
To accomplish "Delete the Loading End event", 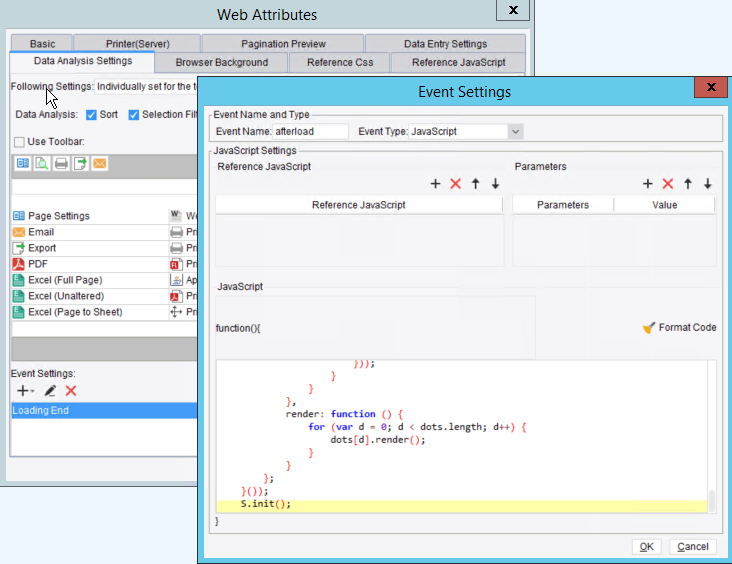I will point(71,391).
